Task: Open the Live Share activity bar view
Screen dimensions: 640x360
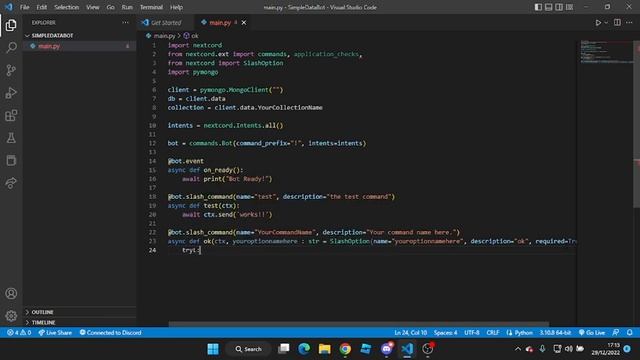Action: 11,183
